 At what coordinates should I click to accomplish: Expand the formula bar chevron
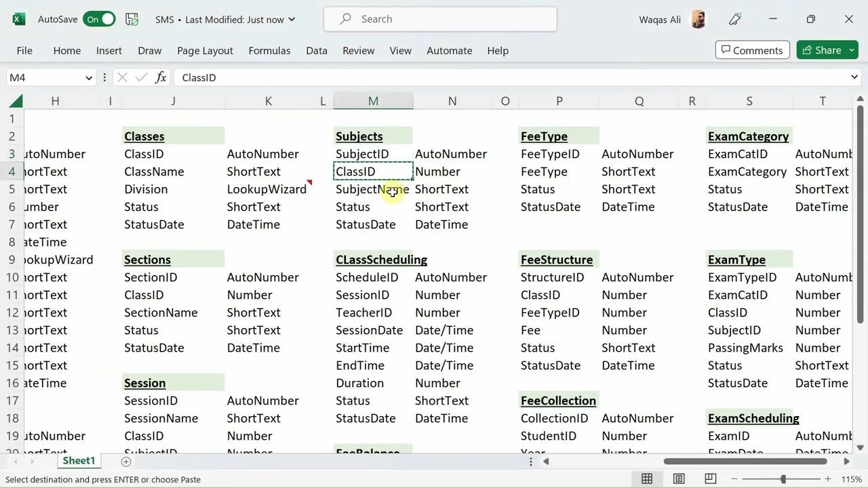pyautogui.click(x=854, y=77)
